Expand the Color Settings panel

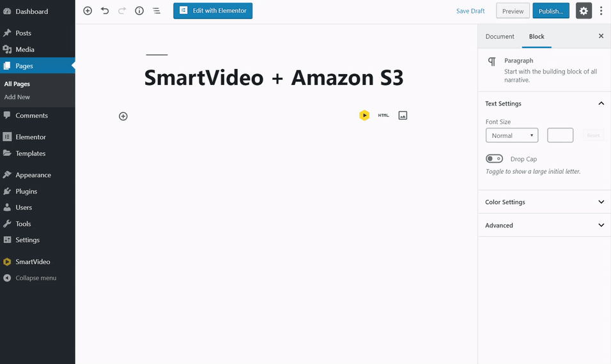tap(544, 202)
